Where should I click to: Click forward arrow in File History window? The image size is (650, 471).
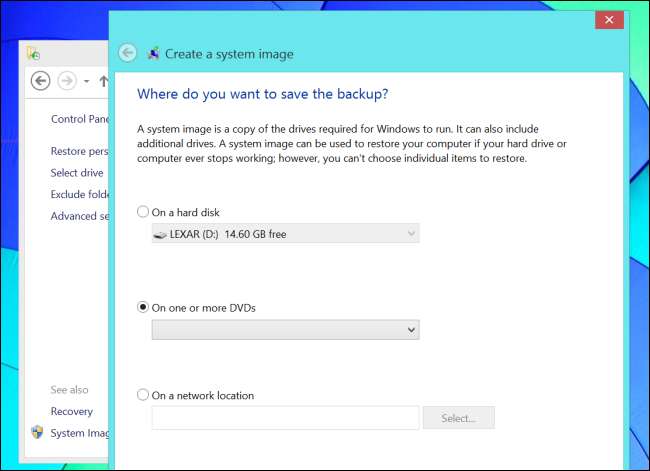click(x=67, y=80)
